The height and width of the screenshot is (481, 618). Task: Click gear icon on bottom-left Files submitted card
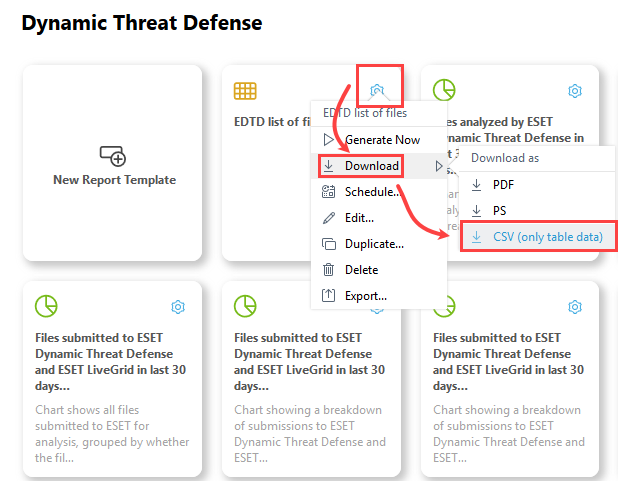[178, 307]
